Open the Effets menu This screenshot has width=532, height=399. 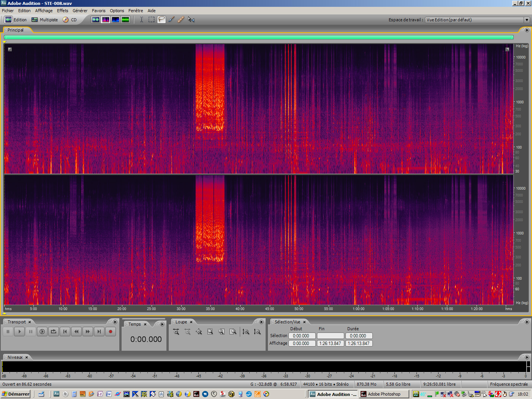pos(62,11)
